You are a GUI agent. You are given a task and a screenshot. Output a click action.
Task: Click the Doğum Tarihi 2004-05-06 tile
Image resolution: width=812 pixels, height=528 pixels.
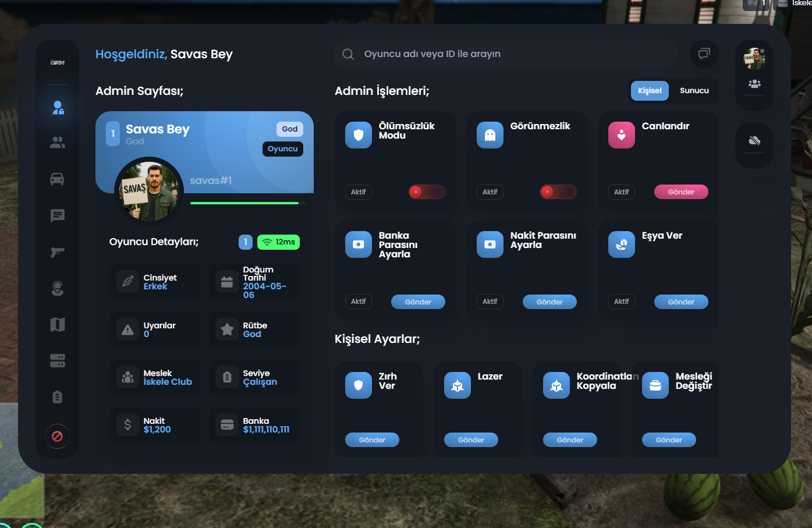254,282
